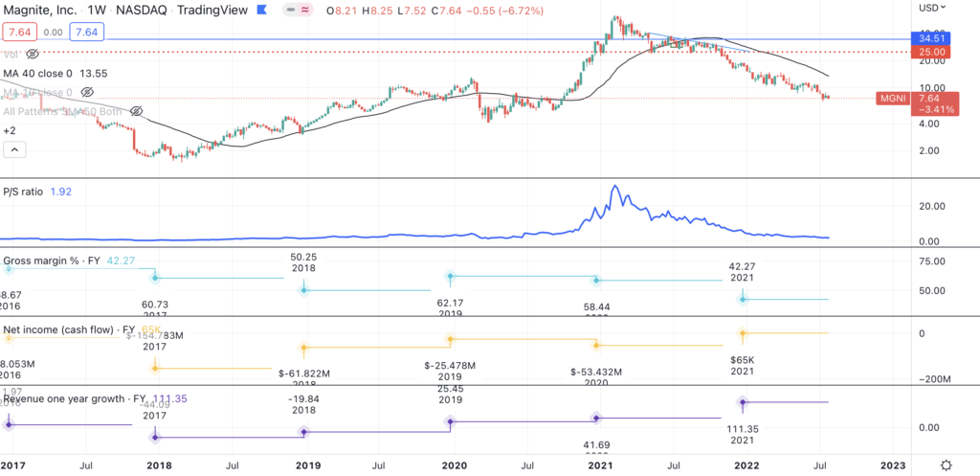Open chart settings gear icon

point(947,465)
